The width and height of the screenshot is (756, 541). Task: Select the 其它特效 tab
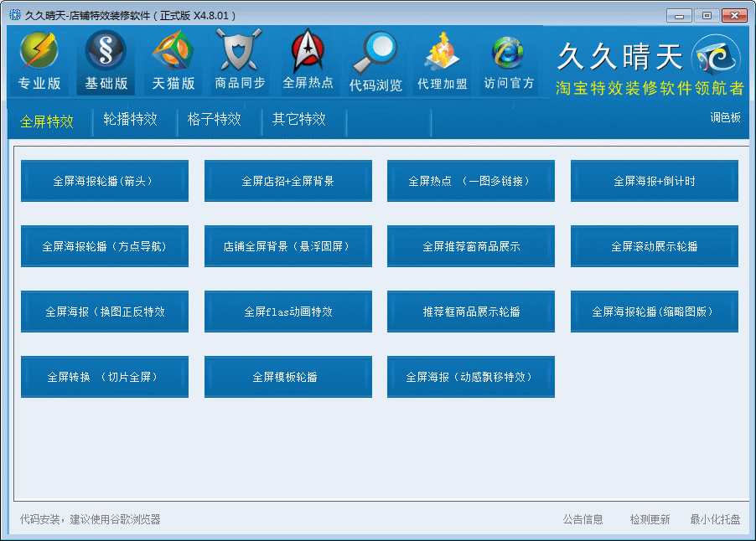pos(298,120)
